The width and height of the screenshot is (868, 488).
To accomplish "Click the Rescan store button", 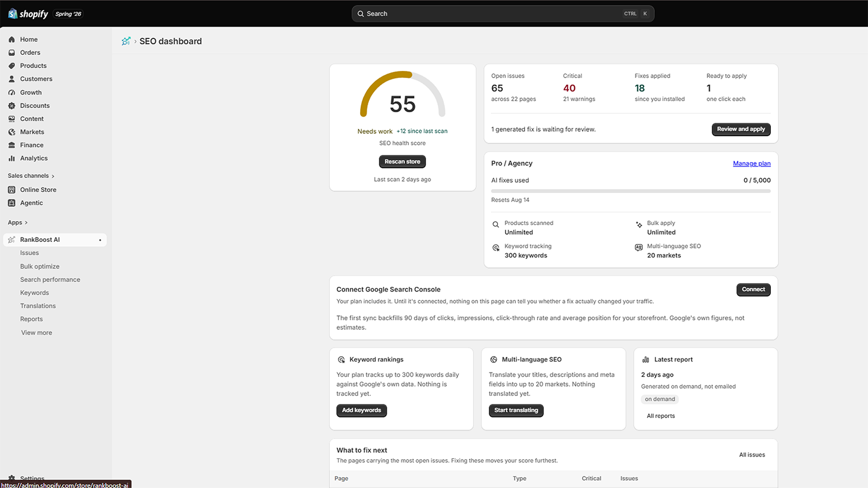I will [403, 162].
